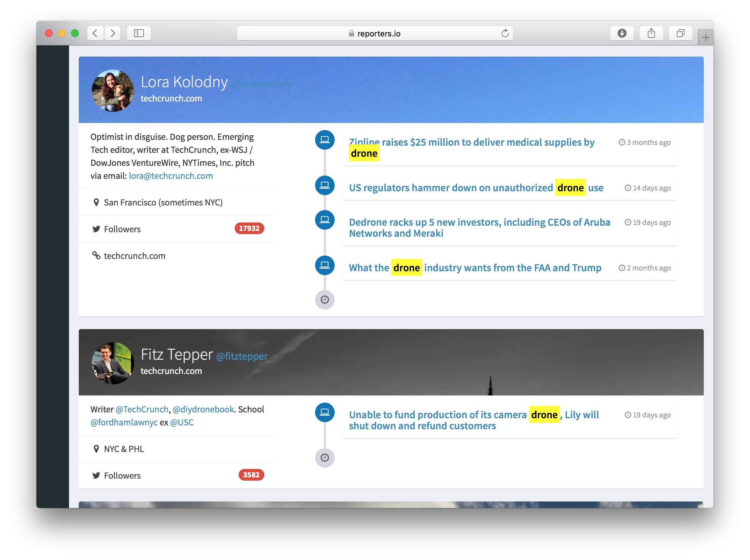The height and width of the screenshot is (560, 750).
Task: Click the laptop icon beside the Zipline article
Action: pyautogui.click(x=325, y=140)
